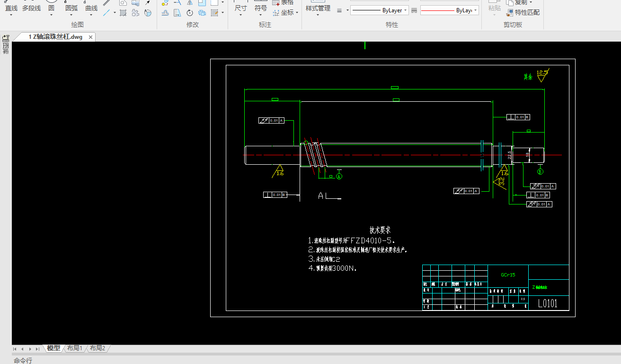Open the red ByLayer line color dropdown
The width and height of the screenshot is (621, 364).
[449, 10]
